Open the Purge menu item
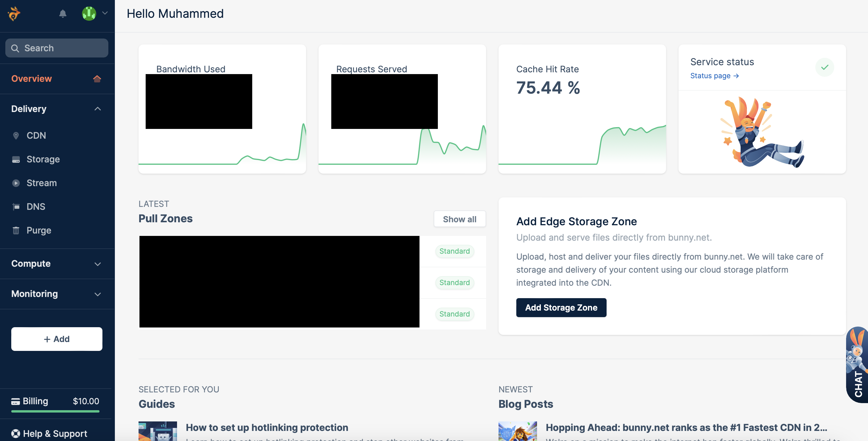Image resolution: width=868 pixels, height=441 pixels. coord(39,231)
